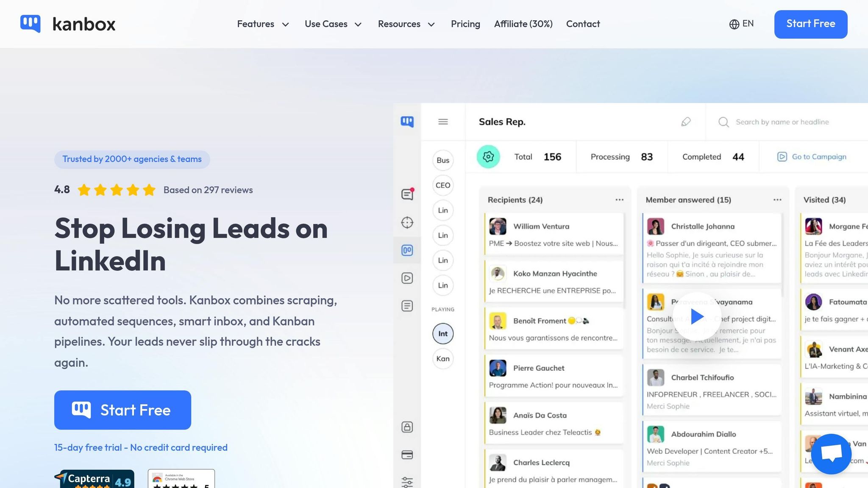Image resolution: width=868 pixels, height=488 pixels.
Task: Open the Kanban board sidebar icon
Action: click(x=407, y=250)
